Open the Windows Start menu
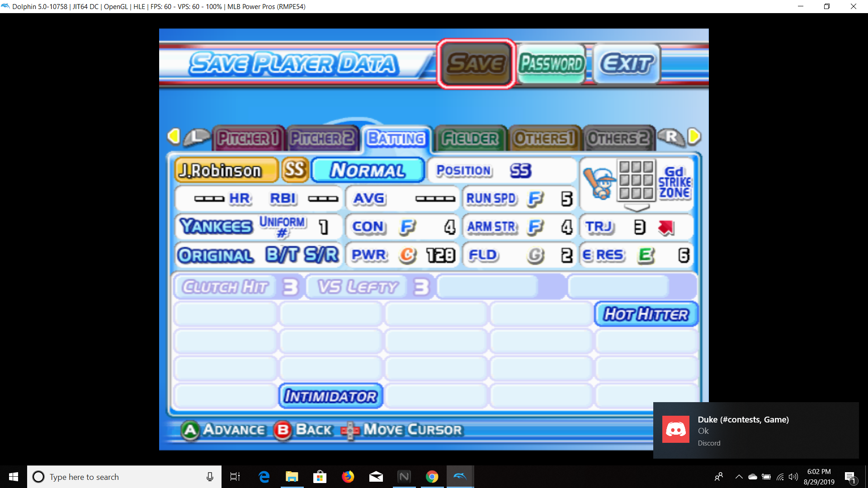This screenshot has width=868, height=488. [x=14, y=477]
